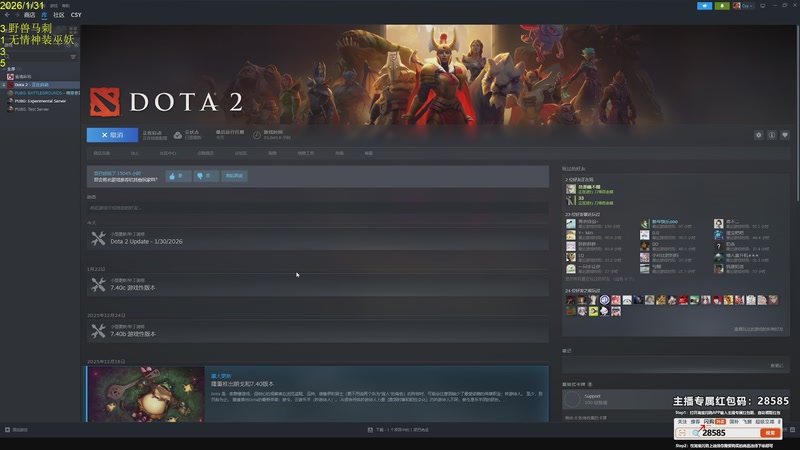Click thumbs-up recommend button

178,176
